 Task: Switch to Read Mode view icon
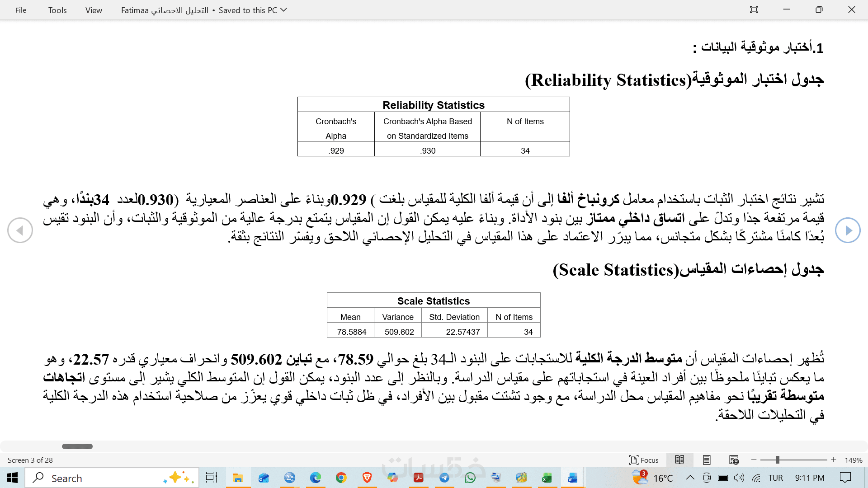679,460
